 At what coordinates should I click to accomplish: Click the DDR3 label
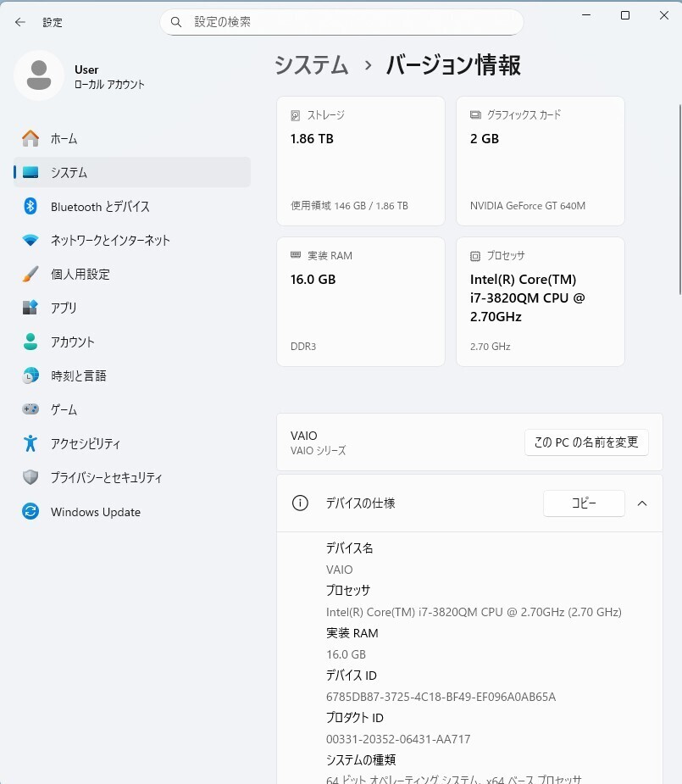coord(303,347)
